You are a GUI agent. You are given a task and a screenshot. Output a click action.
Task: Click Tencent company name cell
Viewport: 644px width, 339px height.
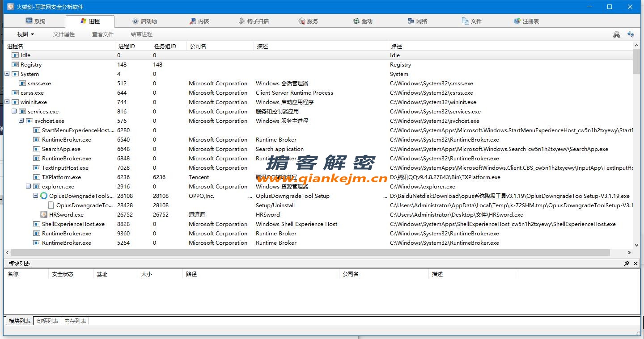point(199,177)
